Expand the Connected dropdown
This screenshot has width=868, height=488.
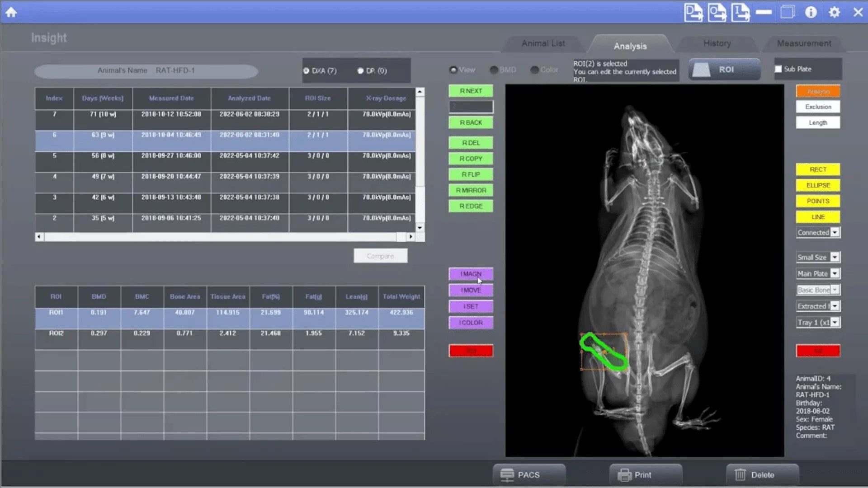click(835, 232)
